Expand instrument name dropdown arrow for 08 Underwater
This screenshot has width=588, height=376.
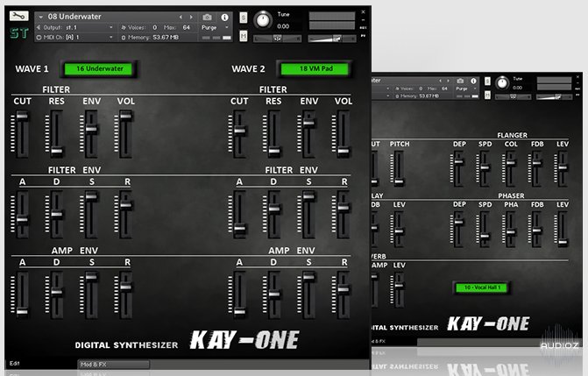click(40, 17)
